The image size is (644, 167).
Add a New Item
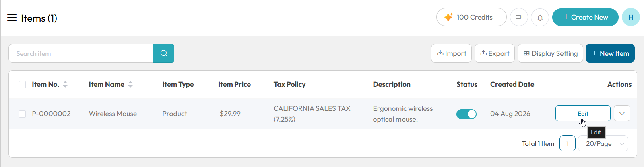(x=610, y=53)
